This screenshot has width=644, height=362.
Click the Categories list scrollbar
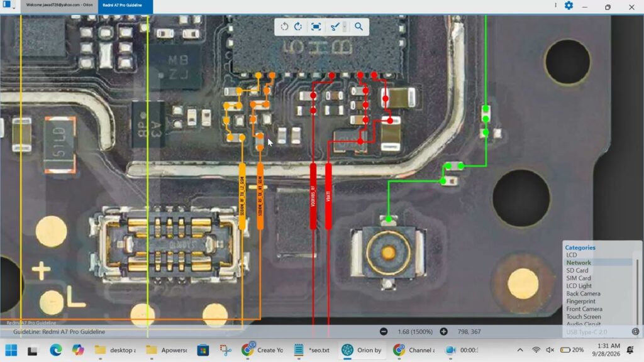636,292
